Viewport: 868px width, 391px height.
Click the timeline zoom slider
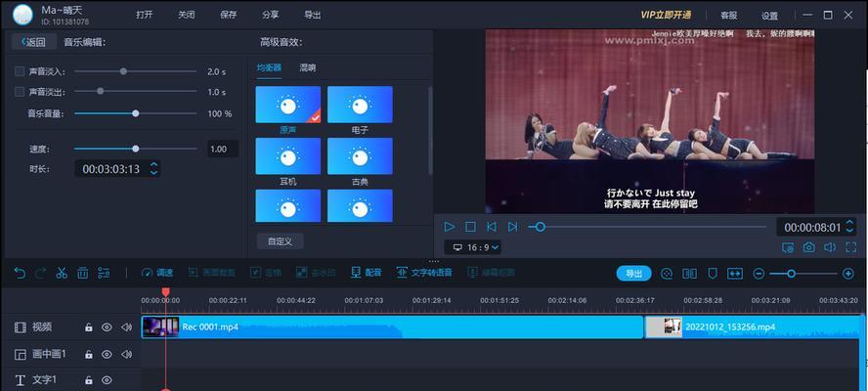coord(803,274)
